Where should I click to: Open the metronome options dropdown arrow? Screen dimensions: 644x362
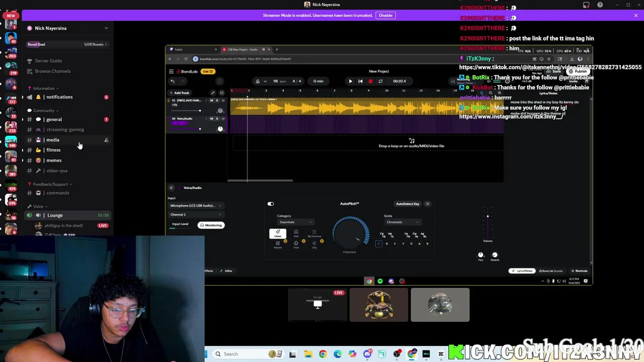[x=265, y=81]
